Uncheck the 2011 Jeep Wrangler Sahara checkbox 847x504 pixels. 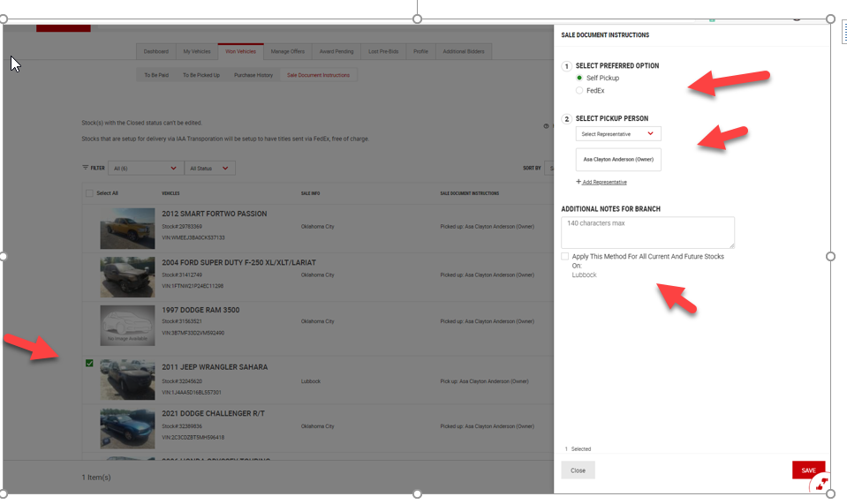pyautogui.click(x=89, y=363)
